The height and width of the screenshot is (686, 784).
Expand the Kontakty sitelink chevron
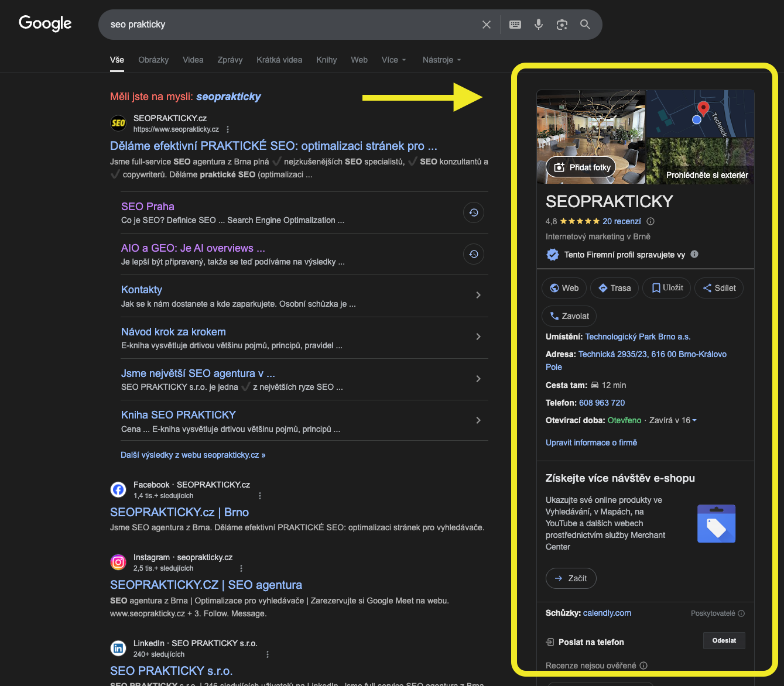point(478,295)
